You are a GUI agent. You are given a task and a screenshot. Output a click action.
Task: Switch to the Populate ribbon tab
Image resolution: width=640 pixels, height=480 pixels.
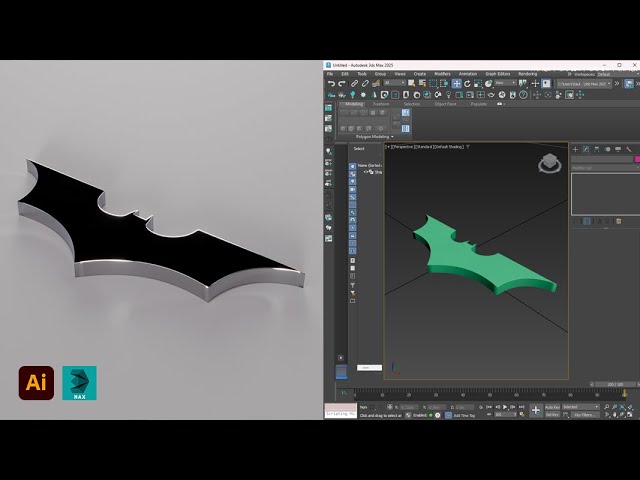(x=478, y=104)
